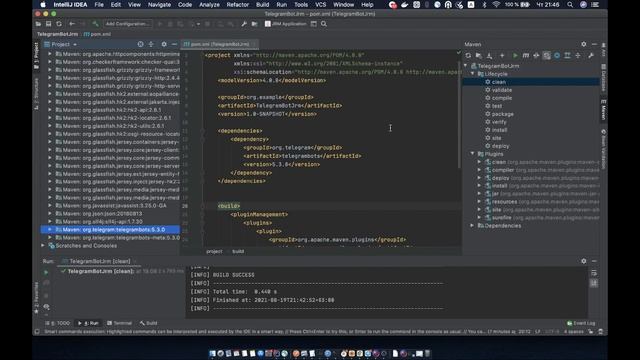Add Maven project with plus icon

(x=502, y=56)
